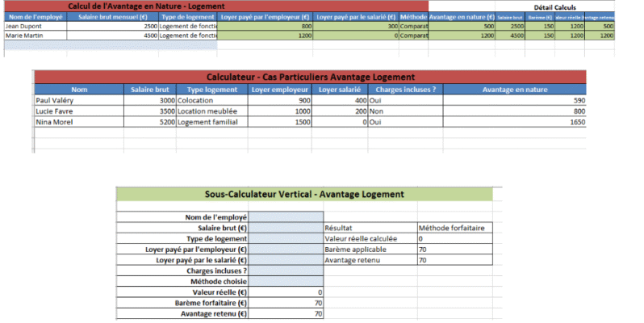
Task: Click the Loyer payé par le salarié input cell
Action: pyautogui.click(x=286, y=259)
